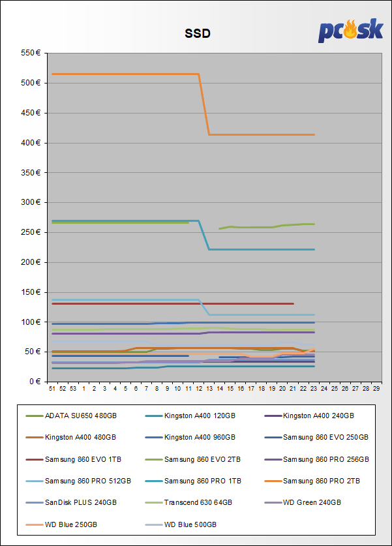Select the ADATA SU650 480GB legend entry
This screenshot has width=392, height=546.
(x=71, y=416)
